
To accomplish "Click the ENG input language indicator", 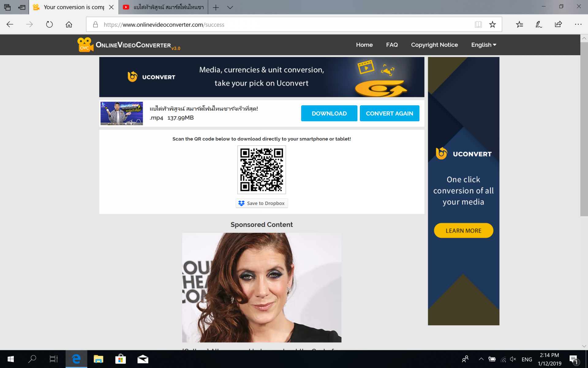I will pos(527,359).
